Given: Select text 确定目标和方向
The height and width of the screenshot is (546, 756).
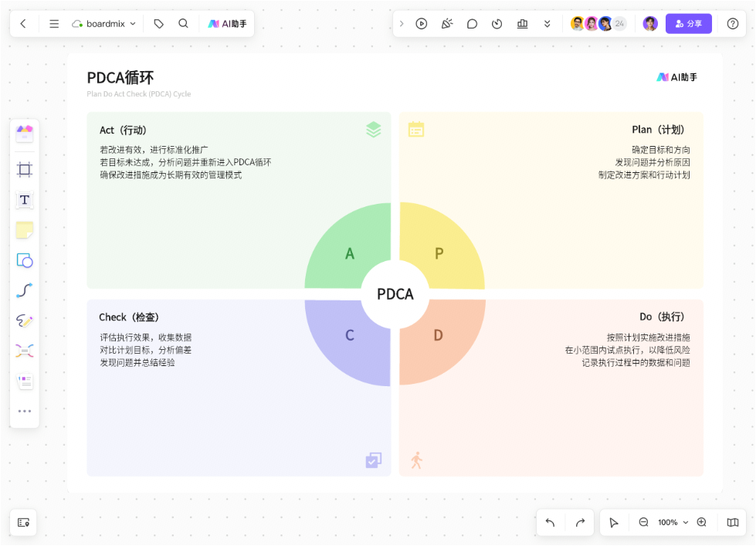Looking at the screenshot, I should click(x=660, y=150).
